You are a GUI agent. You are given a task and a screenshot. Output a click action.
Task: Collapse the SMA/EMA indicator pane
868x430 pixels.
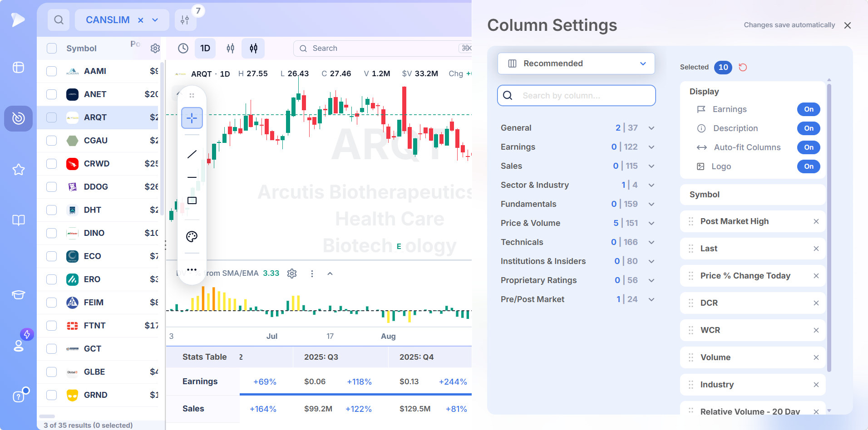(x=330, y=274)
